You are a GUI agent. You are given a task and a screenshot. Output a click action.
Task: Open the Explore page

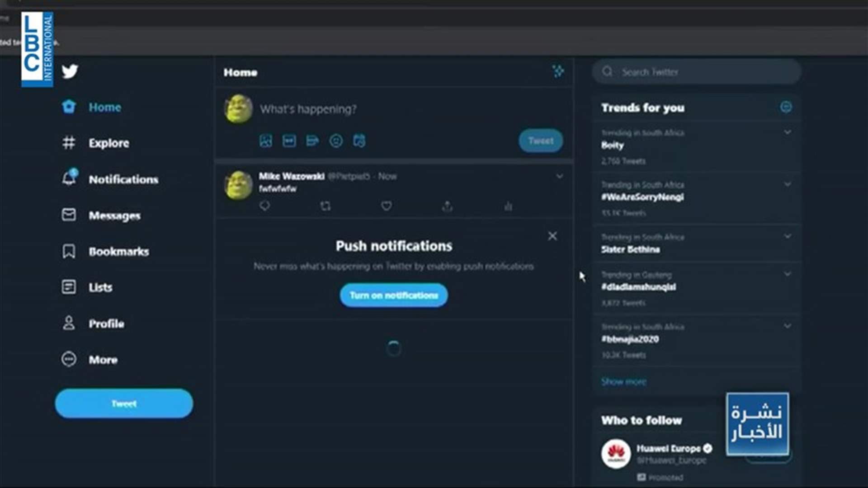pyautogui.click(x=95, y=143)
